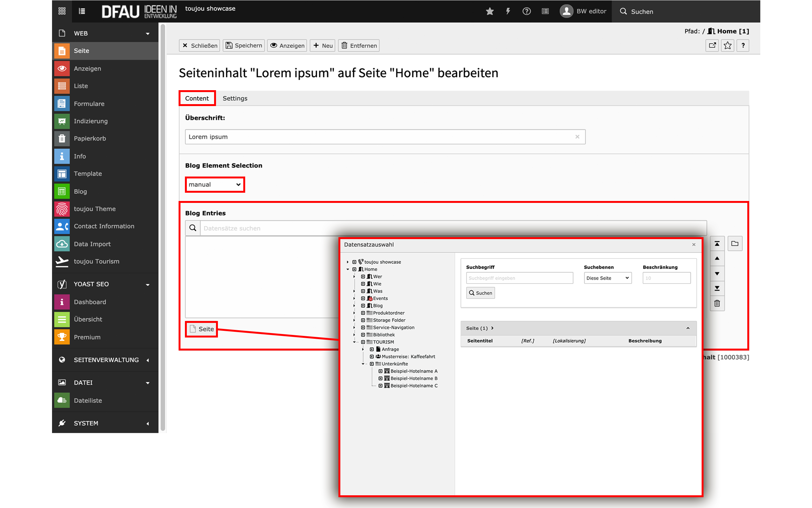Viewport: 812px width, 508px height.
Task: Click the Überschrift input field
Action: point(385,137)
